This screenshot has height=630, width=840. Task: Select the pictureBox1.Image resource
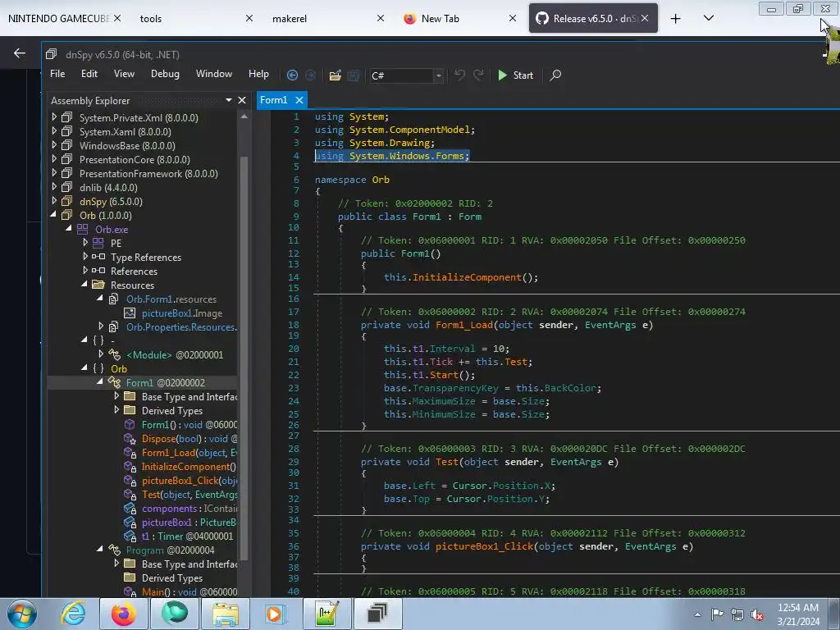pyautogui.click(x=181, y=313)
